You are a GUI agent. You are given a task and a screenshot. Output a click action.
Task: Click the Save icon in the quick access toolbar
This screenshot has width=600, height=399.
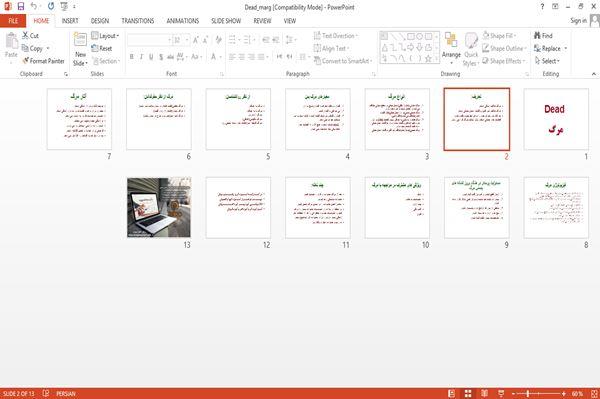click(21, 6)
